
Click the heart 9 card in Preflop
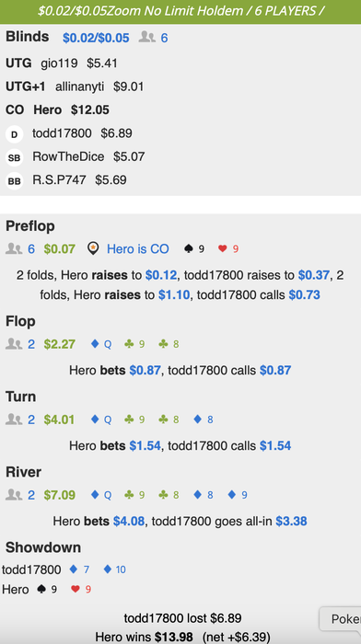click(228, 249)
